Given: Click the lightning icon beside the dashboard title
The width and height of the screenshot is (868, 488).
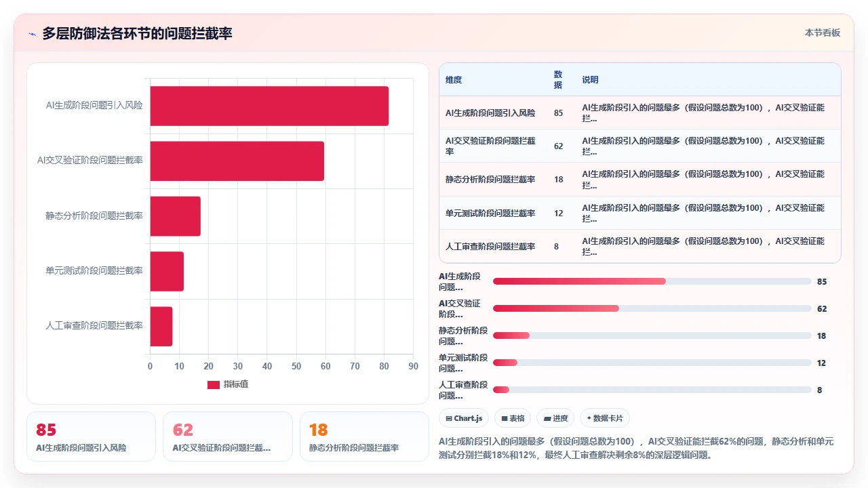Looking at the screenshot, I should click(x=33, y=34).
